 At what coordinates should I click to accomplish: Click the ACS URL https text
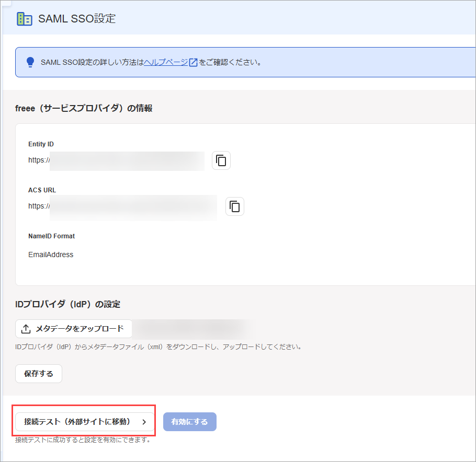coord(39,206)
